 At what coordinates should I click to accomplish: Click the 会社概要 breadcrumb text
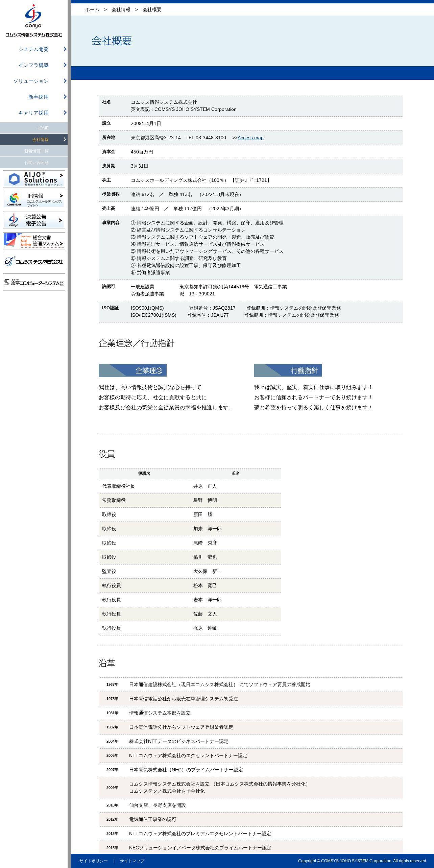pyautogui.click(x=152, y=9)
